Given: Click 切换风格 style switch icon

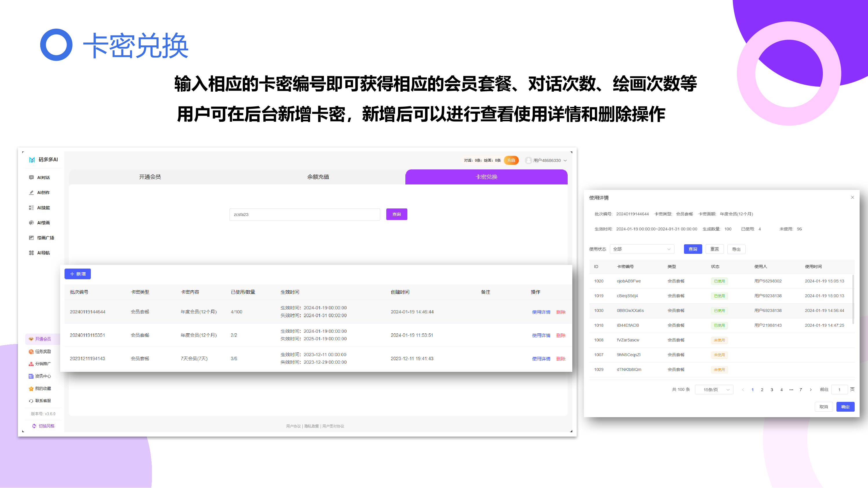Looking at the screenshot, I should pos(34,426).
